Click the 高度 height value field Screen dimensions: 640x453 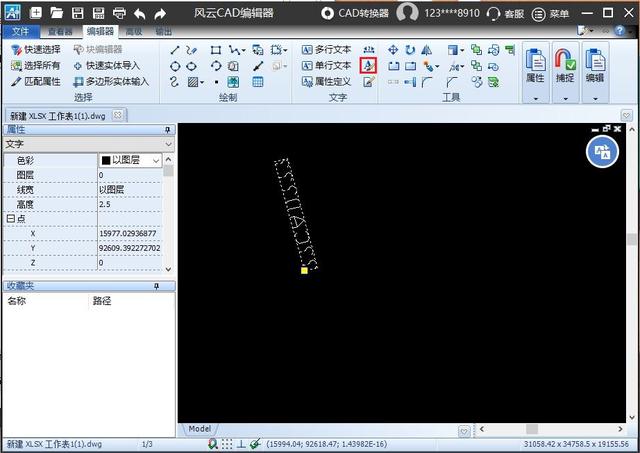click(x=128, y=204)
